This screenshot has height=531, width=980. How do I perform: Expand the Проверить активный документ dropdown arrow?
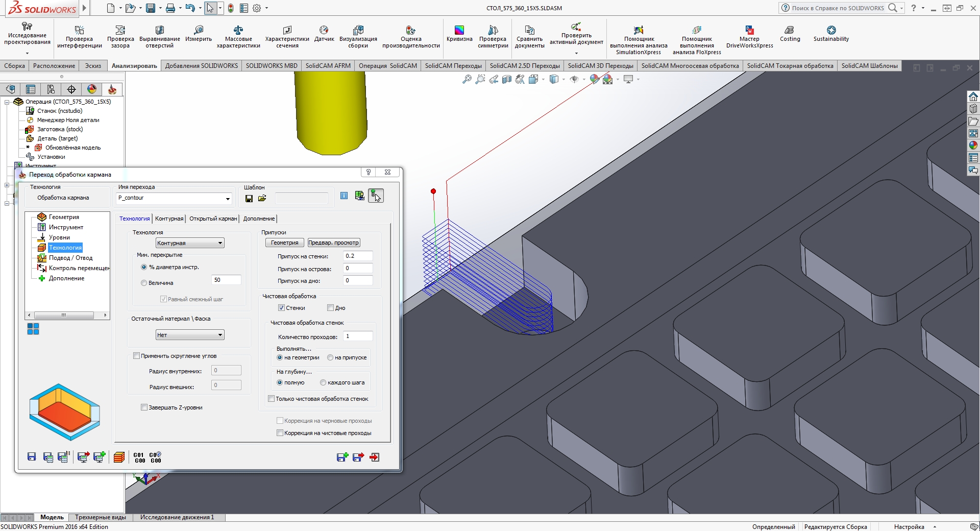(x=576, y=53)
